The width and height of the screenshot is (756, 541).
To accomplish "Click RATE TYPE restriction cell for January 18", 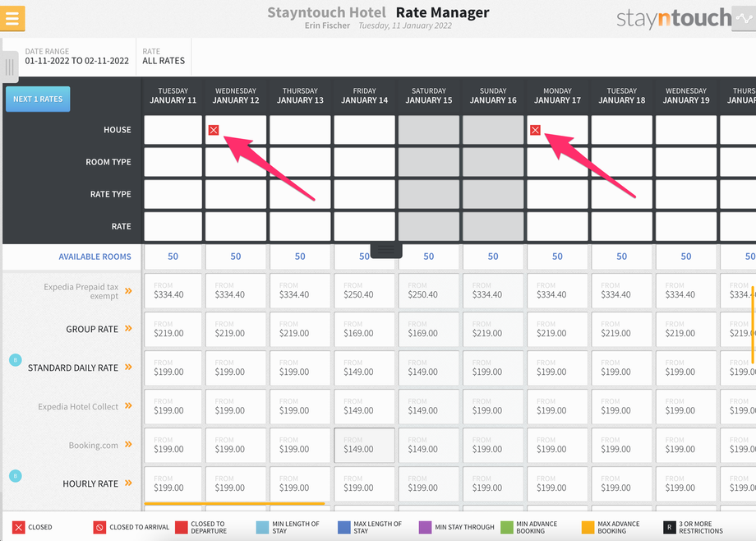I will 622,194.
